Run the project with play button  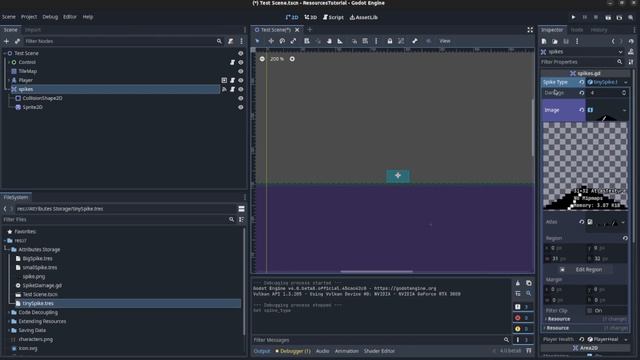[573, 18]
